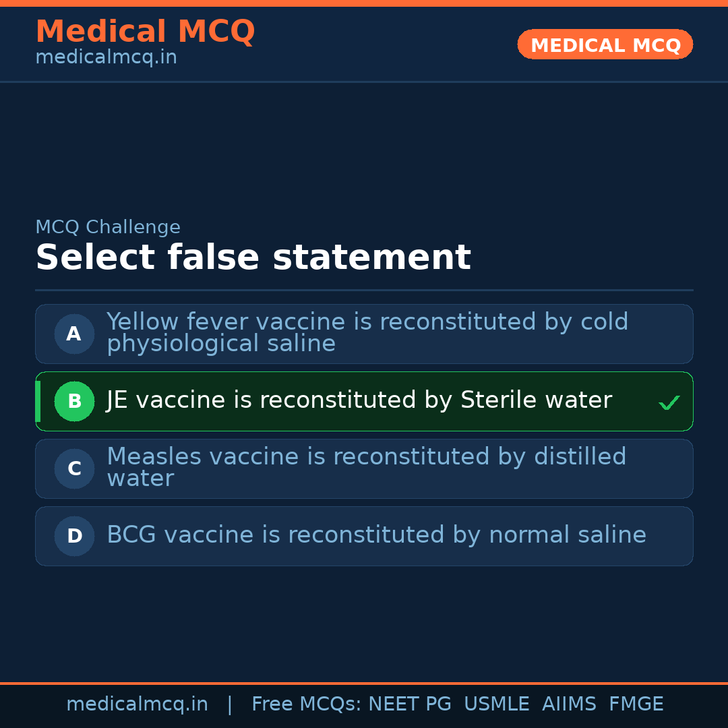
Task: Select BCG vaccine normal saline answer
Action: coord(376,535)
